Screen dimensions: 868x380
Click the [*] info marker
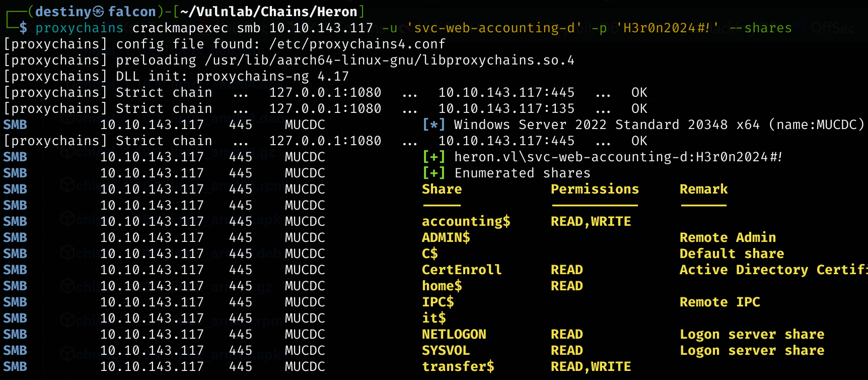click(433, 124)
